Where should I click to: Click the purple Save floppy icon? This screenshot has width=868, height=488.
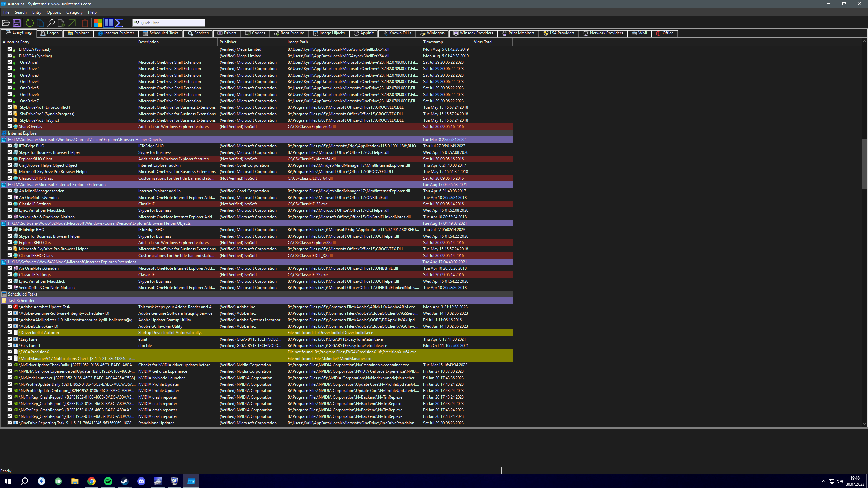[x=17, y=23]
